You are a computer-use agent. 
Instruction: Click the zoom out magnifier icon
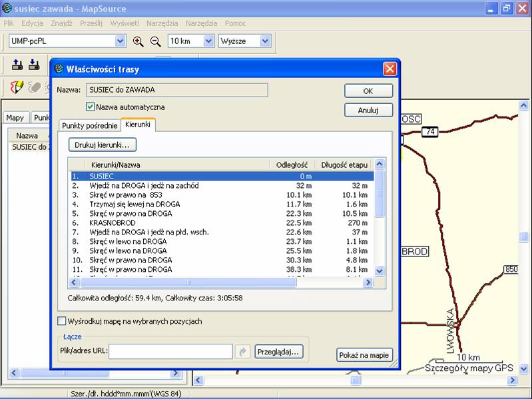click(156, 41)
